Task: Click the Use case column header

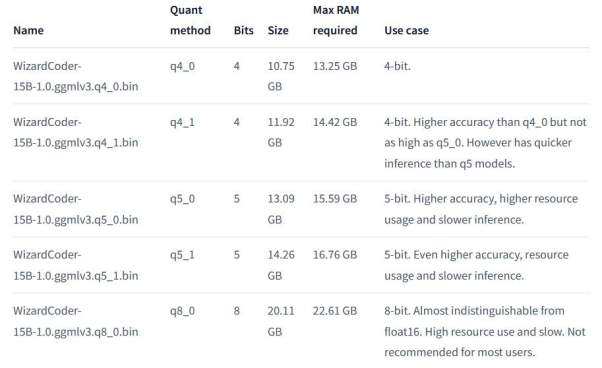Action: [407, 30]
